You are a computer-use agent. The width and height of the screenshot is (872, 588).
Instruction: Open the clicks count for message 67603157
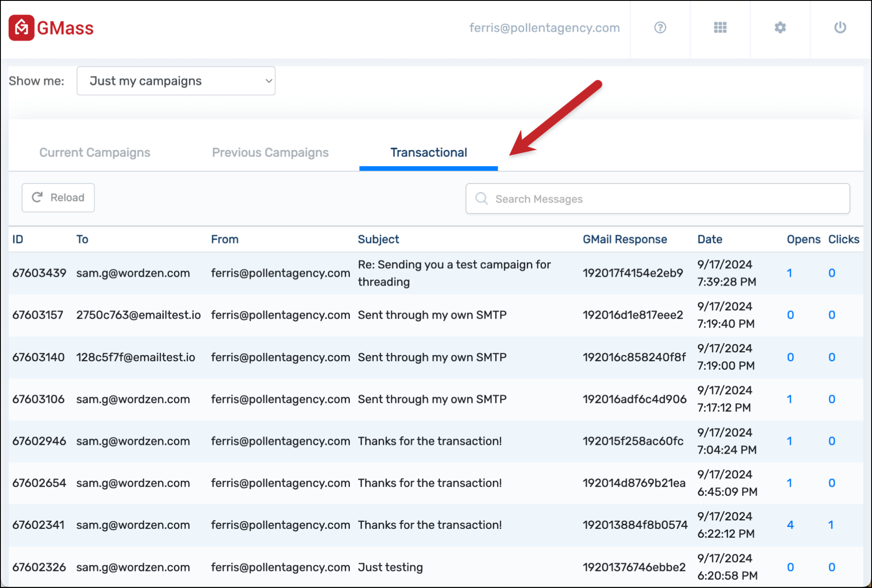pyautogui.click(x=832, y=315)
